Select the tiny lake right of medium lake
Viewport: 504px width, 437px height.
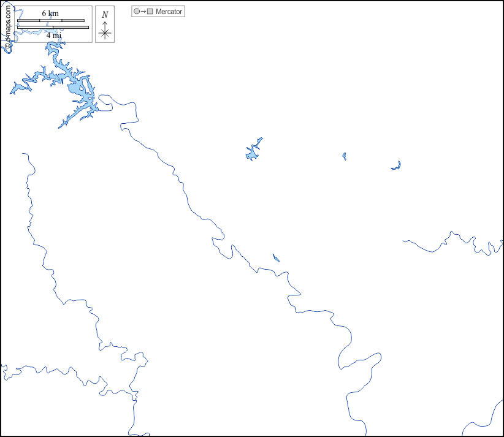tap(345, 156)
